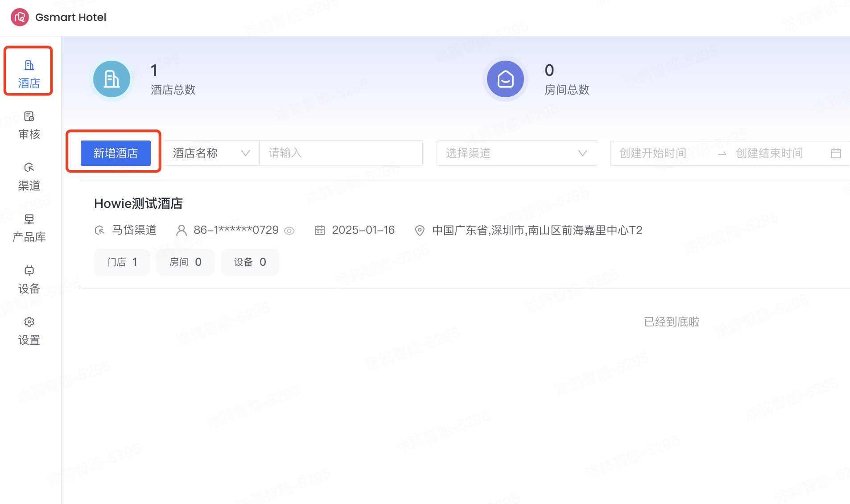This screenshot has width=850, height=504.
Task: Click the date 2025-01-16
Action: coord(363,230)
